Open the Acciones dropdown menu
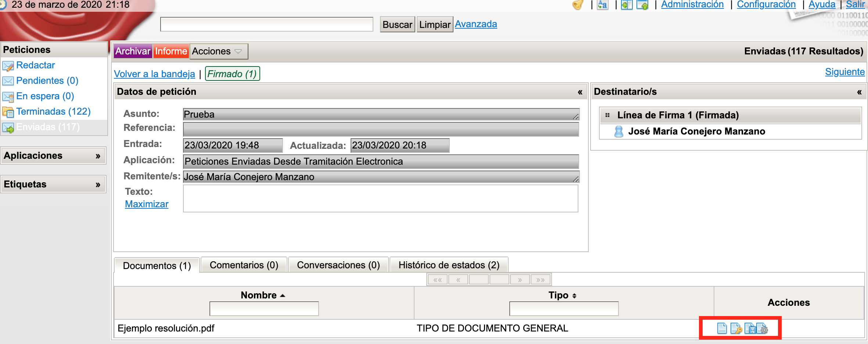Viewport: 868px width, 344px height. click(x=218, y=51)
